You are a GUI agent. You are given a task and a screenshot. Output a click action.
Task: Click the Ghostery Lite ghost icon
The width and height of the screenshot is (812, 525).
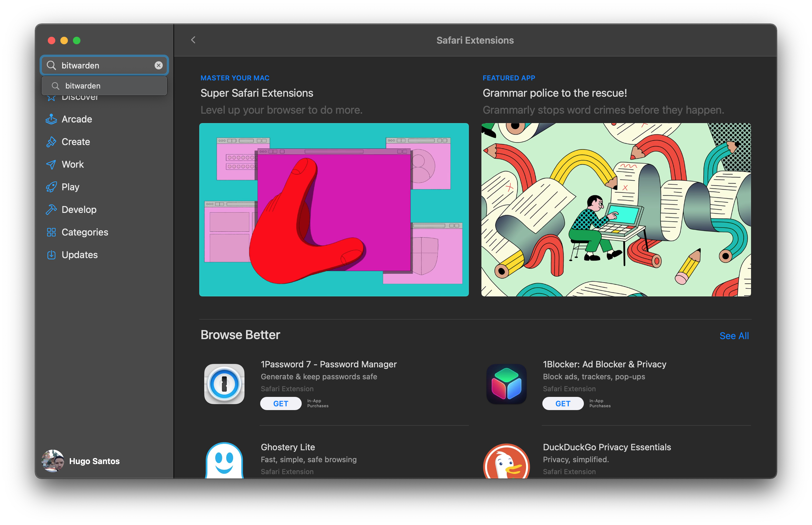tap(224, 461)
